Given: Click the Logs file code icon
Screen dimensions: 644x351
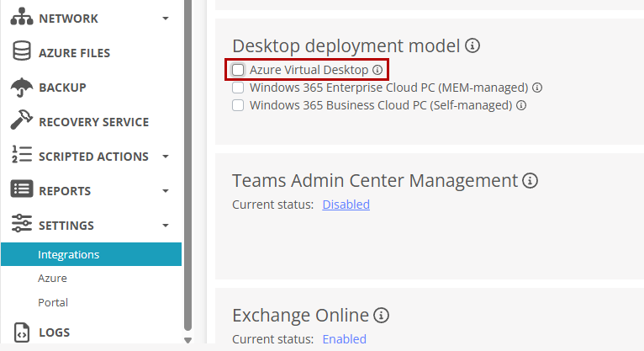Looking at the screenshot, I should pos(22,332).
